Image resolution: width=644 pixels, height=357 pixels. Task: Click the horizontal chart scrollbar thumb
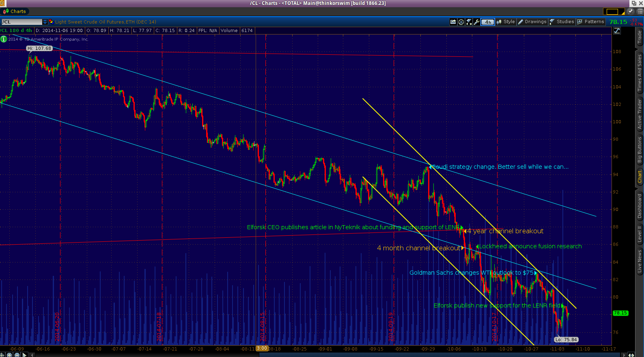(441, 355)
